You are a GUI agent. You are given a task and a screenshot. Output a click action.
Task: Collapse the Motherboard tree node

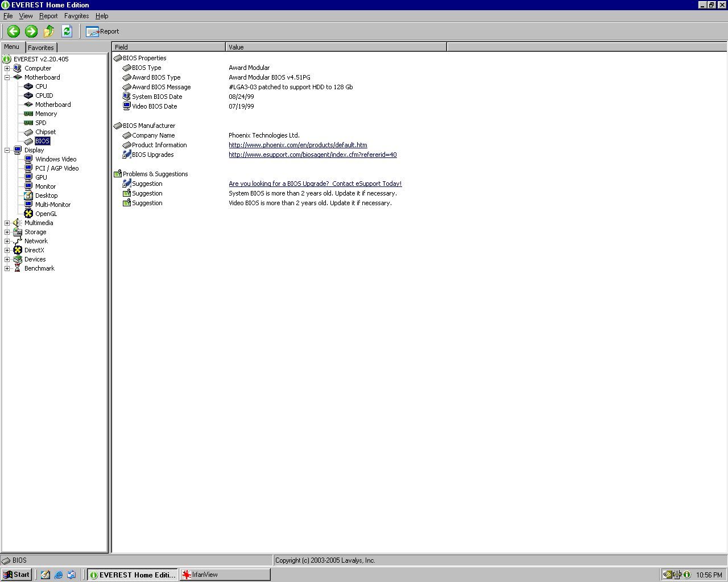[x=7, y=77]
